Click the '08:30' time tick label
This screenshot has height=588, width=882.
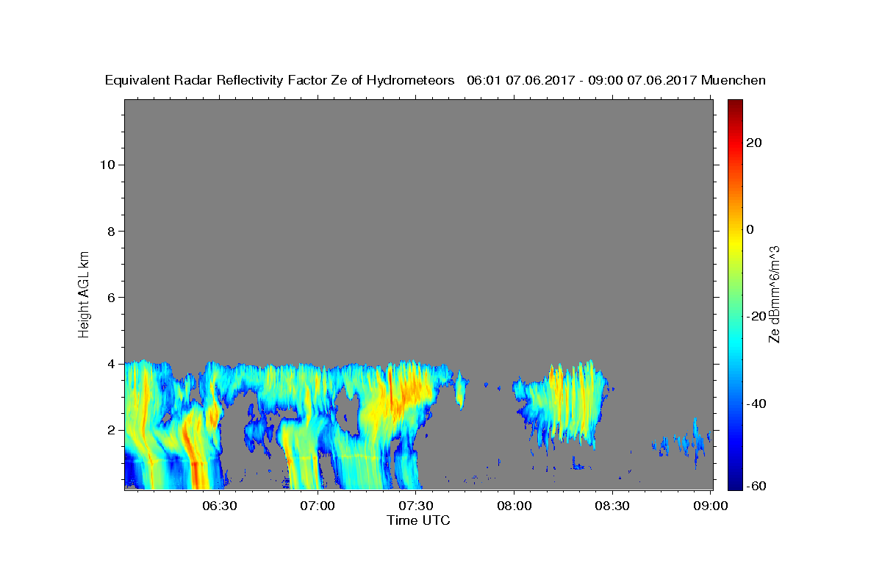click(x=612, y=506)
